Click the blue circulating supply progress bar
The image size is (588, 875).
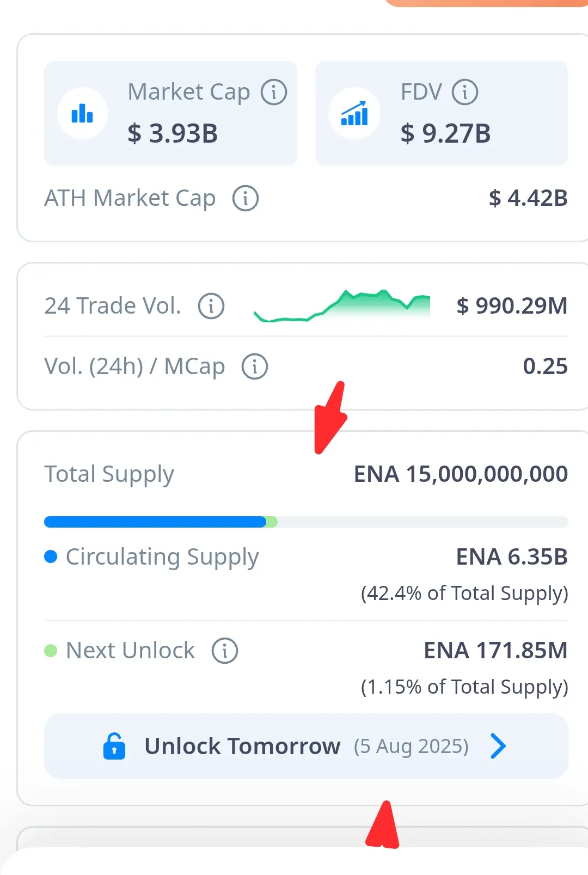click(155, 522)
